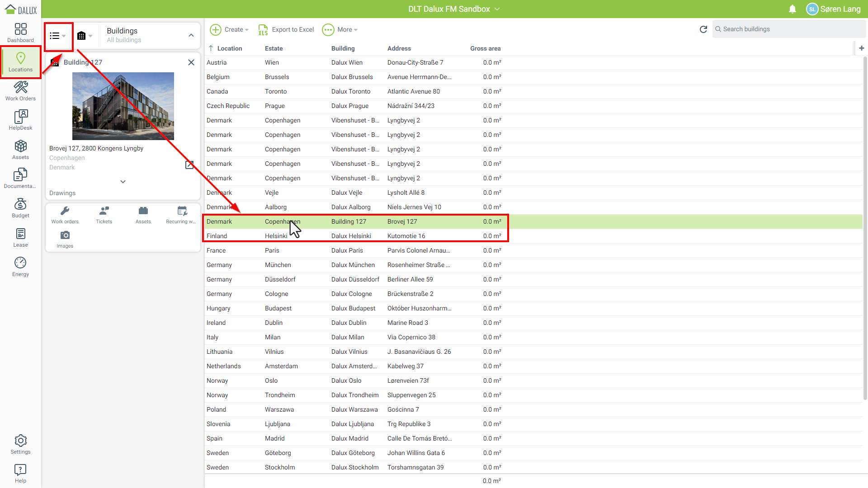Open Building 127 details in new view
Screen dimensions: 868x488
tap(189, 165)
